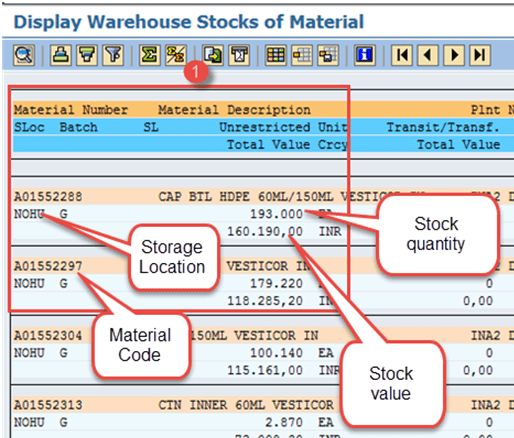Click the Material Number column header
This screenshot has width=514, height=438.
point(71,110)
